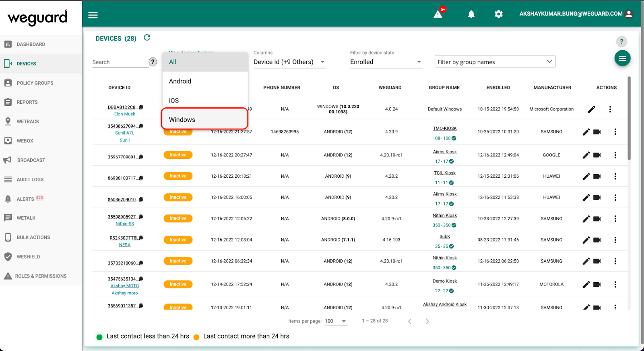Open Alerts in sidebar
This screenshot has height=351, width=644.
[x=41, y=199]
